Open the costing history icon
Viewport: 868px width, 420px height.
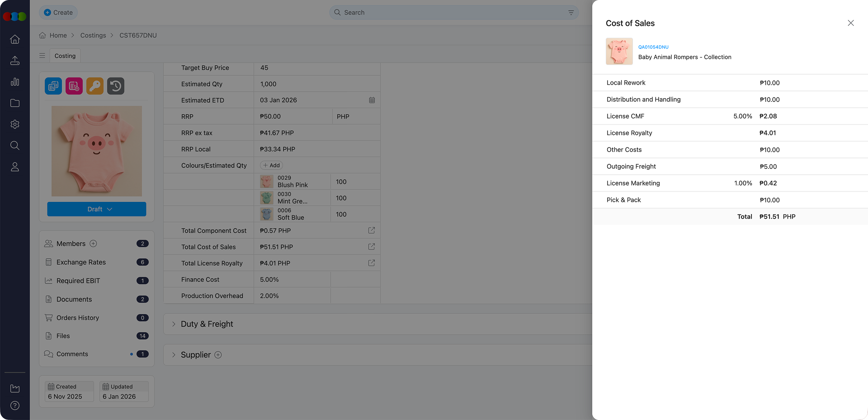115,86
